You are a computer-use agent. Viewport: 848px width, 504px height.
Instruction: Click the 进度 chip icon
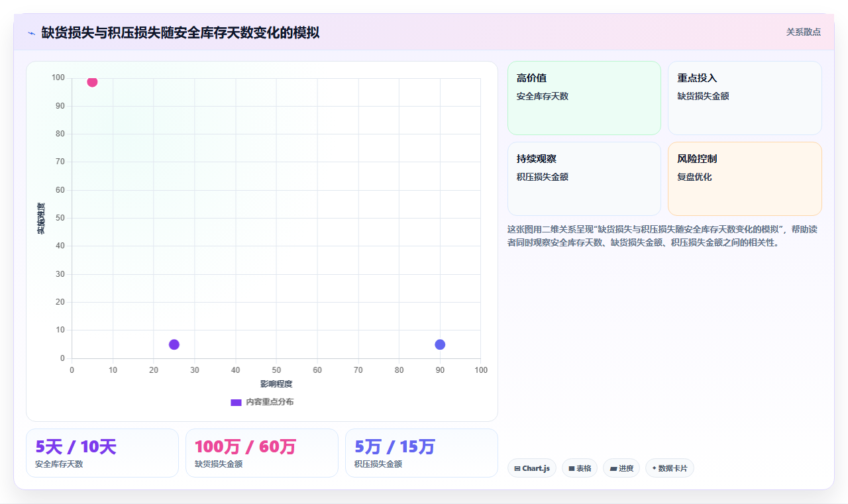pyautogui.click(x=613, y=469)
